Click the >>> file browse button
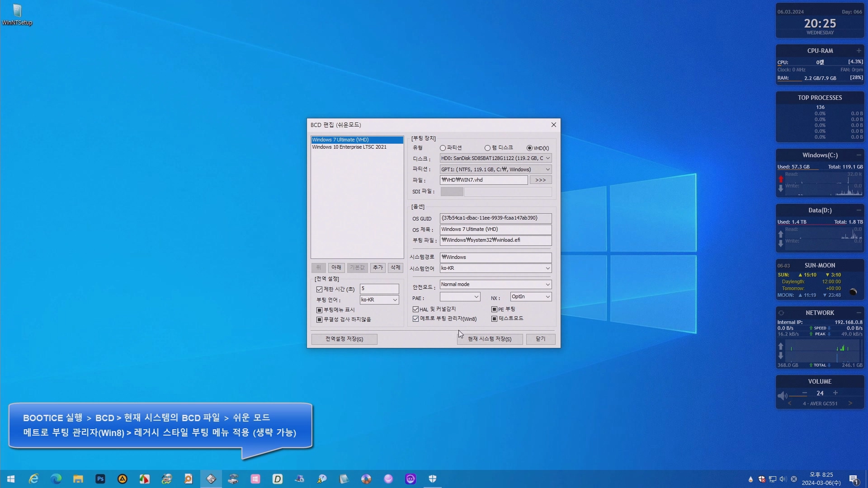Viewport: 868px width, 488px height. pos(541,180)
